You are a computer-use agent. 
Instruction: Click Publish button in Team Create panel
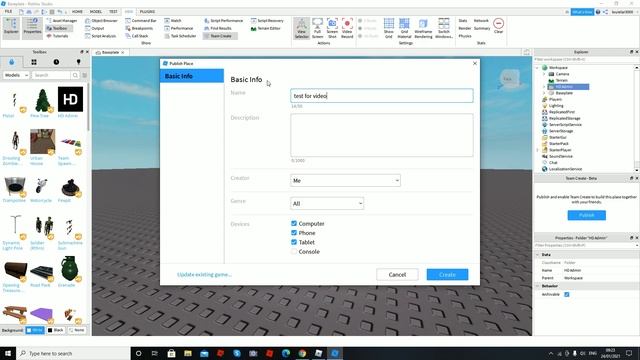tap(587, 215)
